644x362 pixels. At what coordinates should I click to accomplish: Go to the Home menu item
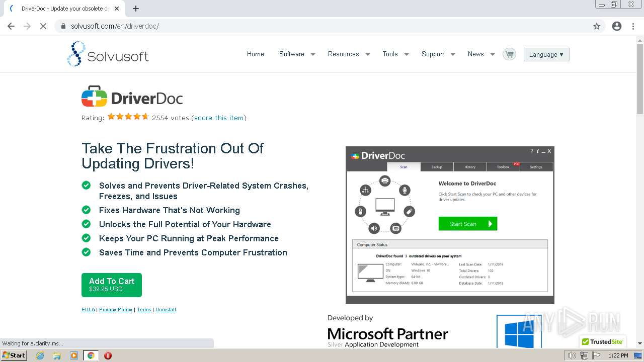pyautogui.click(x=255, y=54)
